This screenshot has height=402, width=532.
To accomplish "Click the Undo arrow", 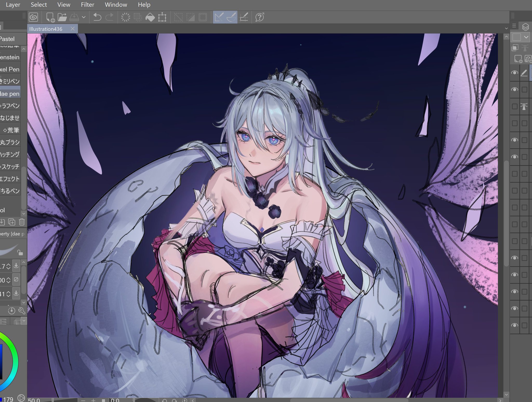I will pyautogui.click(x=97, y=17).
